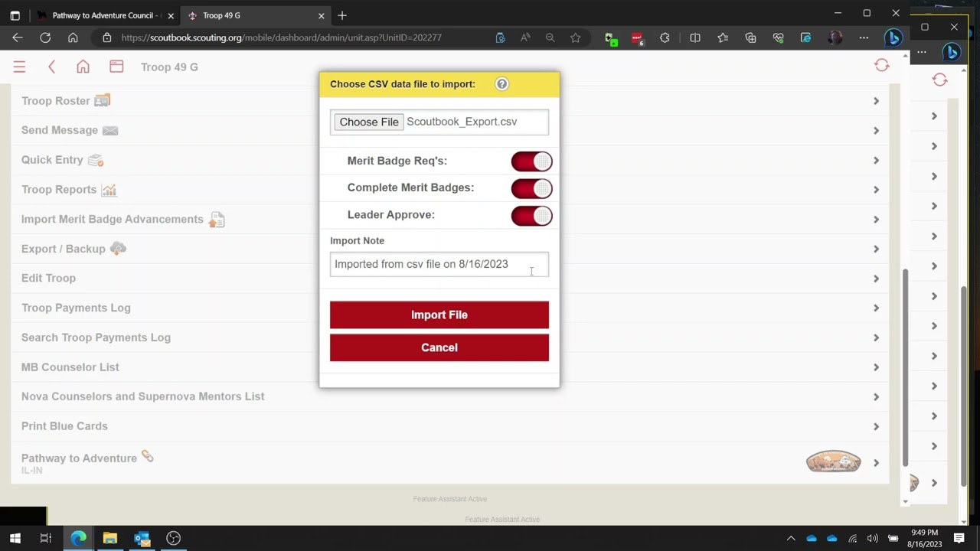Toggle the Merit Badge Req's switch

point(531,161)
